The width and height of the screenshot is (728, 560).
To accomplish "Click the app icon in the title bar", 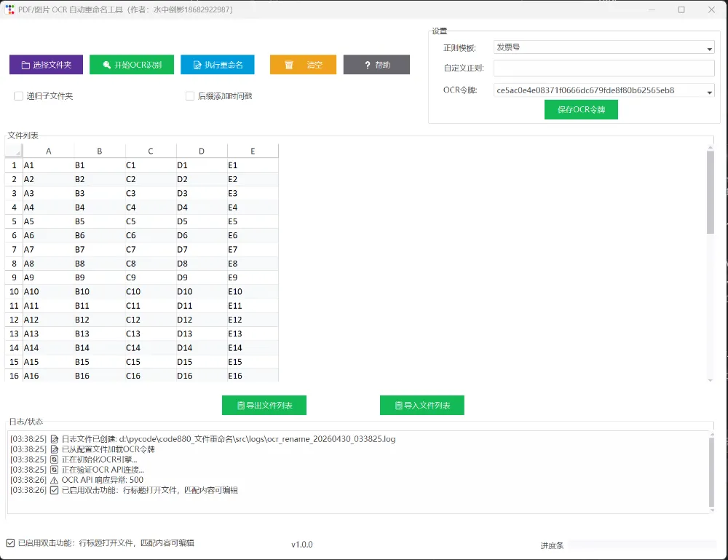I will [x=10, y=9].
